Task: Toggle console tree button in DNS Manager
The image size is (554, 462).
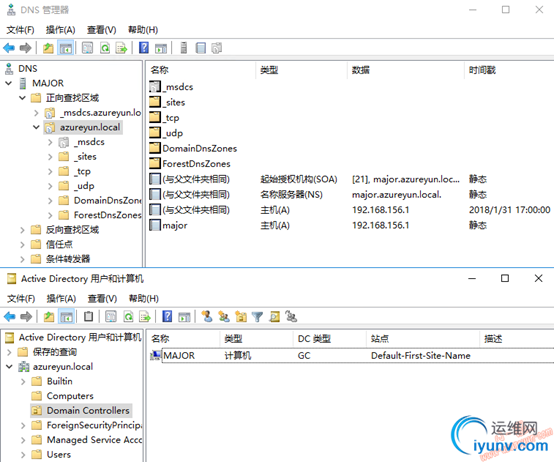Action: click(x=66, y=48)
